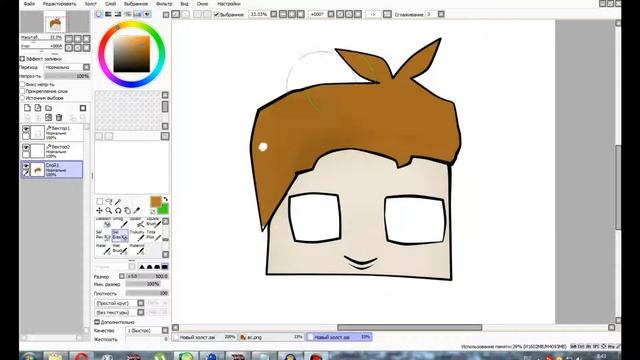This screenshot has width=640, height=360.
Task: Toggle the 'Выбранное' selection checkbox
Action: pyautogui.click(x=217, y=14)
